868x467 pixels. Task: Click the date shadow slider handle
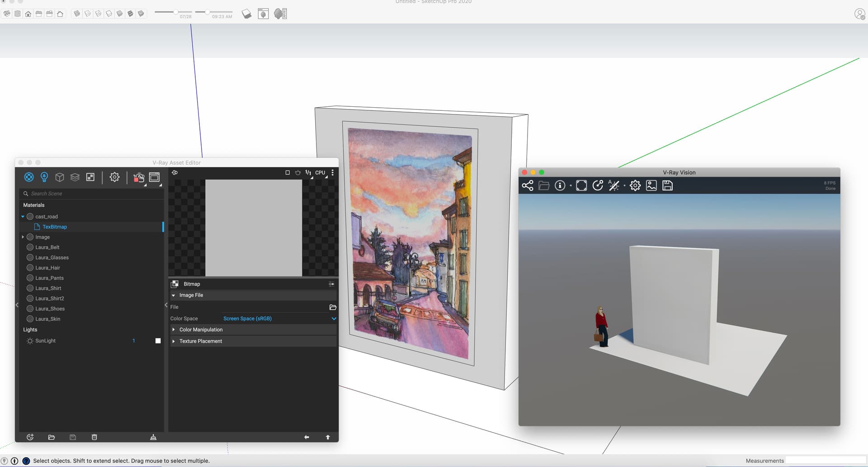point(175,12)
